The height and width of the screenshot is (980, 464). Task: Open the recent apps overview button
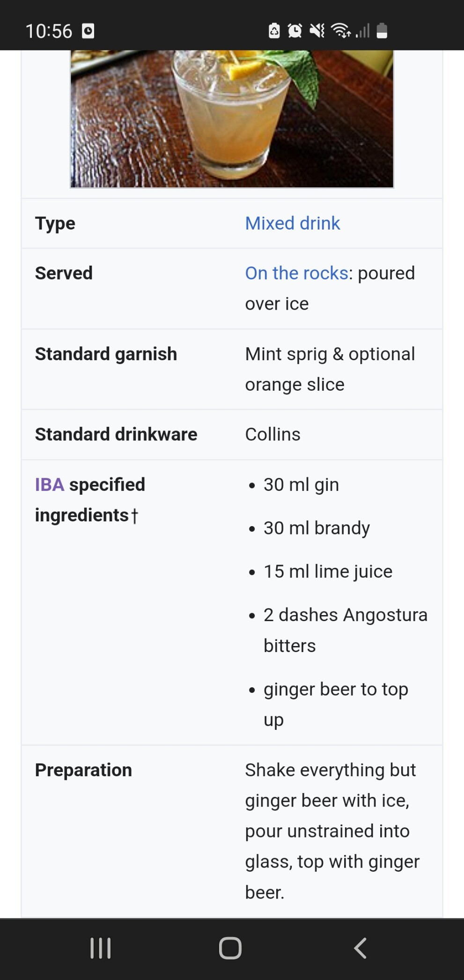point(100,948)
